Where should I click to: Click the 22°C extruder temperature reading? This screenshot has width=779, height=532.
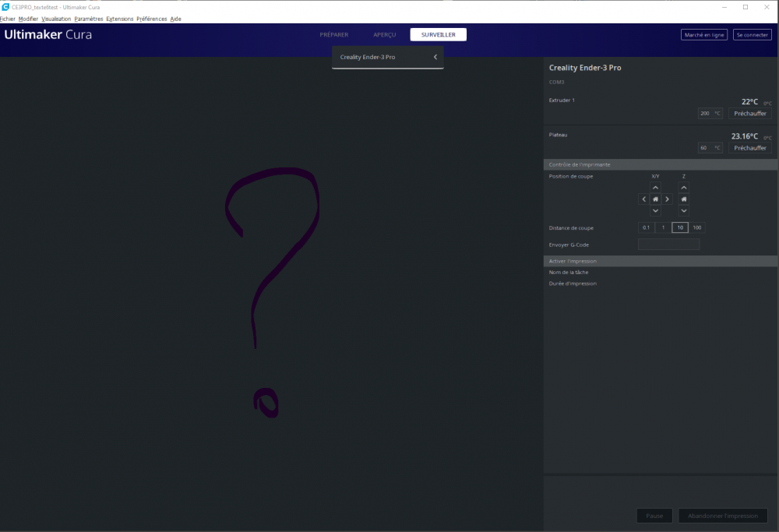click(749, 101)
